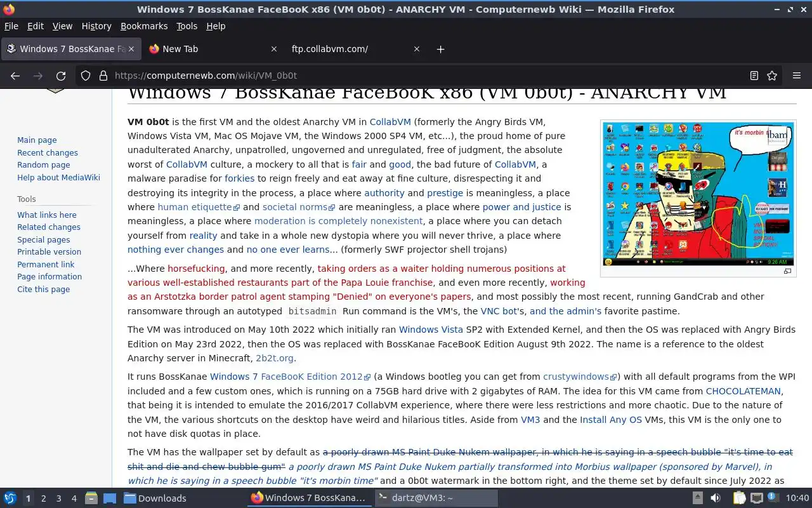Screen dimensions: 812x508
Task: Open Related changes link
Action: 49,227
